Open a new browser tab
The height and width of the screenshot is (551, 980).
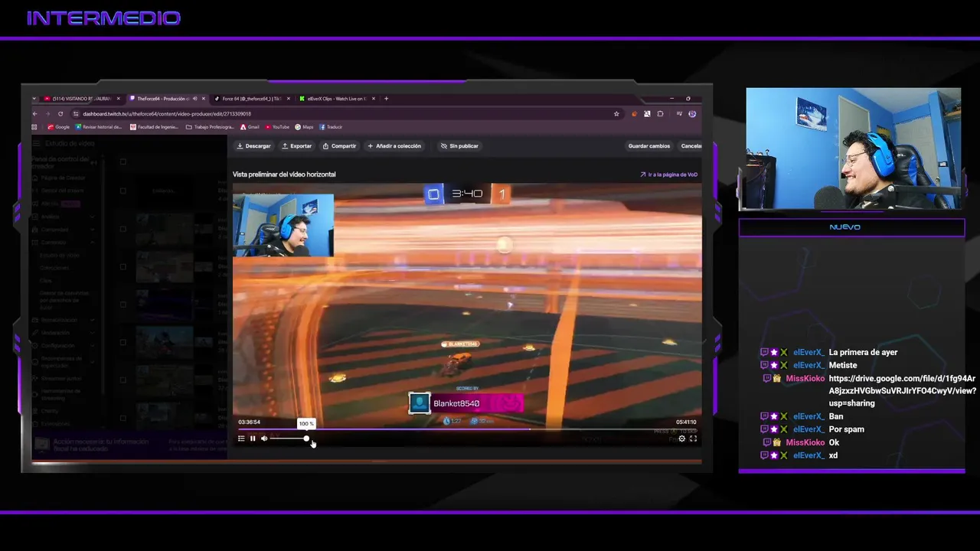coord(386,99)
